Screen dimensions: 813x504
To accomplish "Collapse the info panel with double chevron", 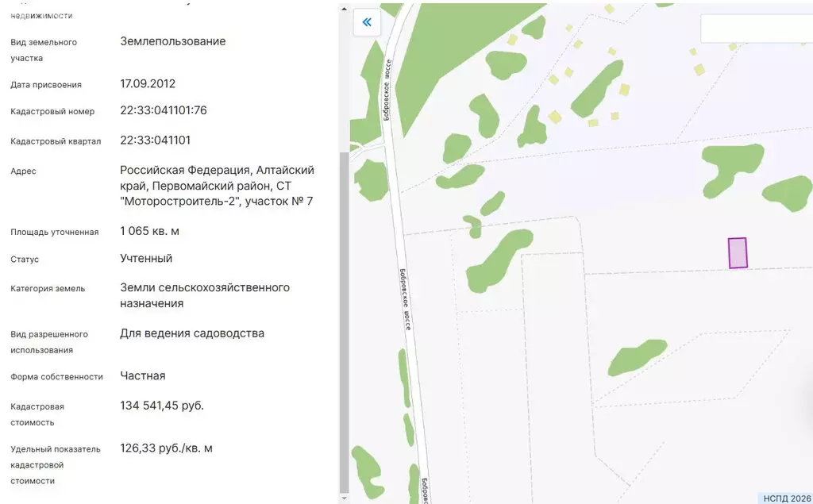I will pos(367,21).
